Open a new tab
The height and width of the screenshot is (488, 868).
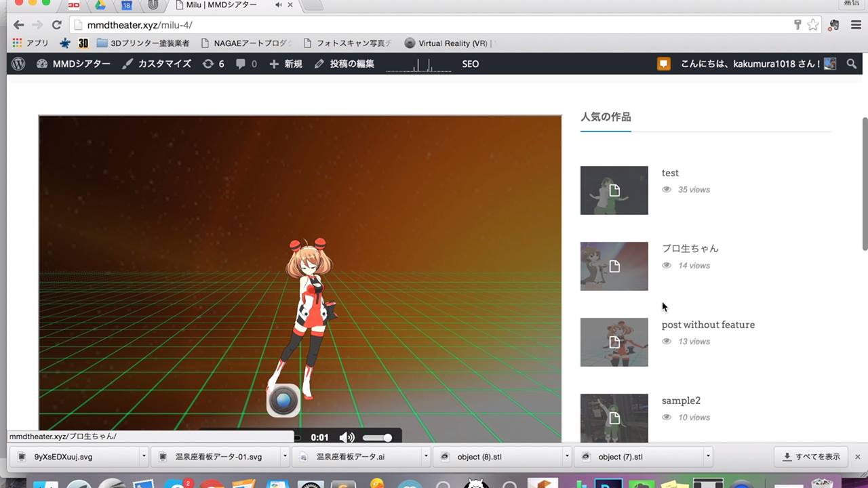[312, 5]
